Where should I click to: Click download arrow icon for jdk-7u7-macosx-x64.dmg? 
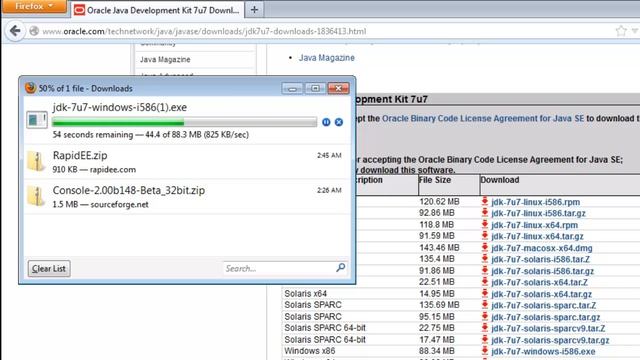click(x=484, y=247)
